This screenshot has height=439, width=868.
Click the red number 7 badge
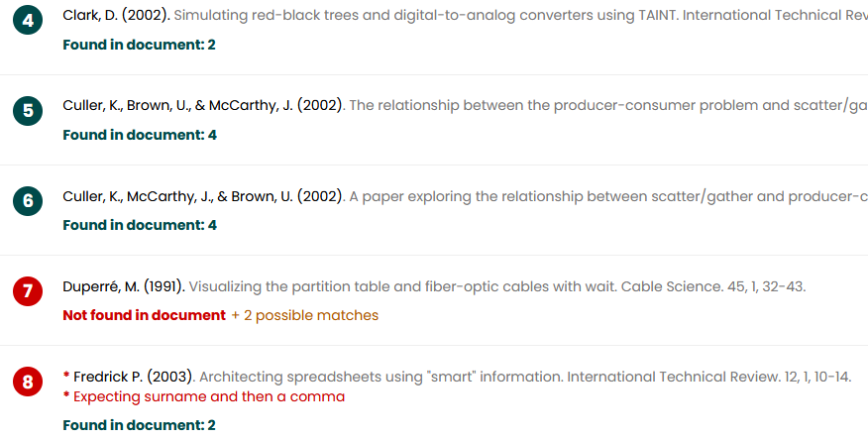(x=28, y=291)
